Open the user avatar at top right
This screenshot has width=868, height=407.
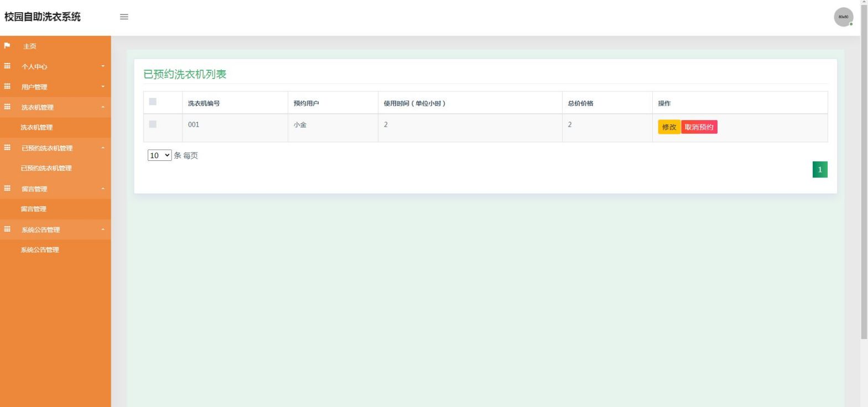coord(843,17)
